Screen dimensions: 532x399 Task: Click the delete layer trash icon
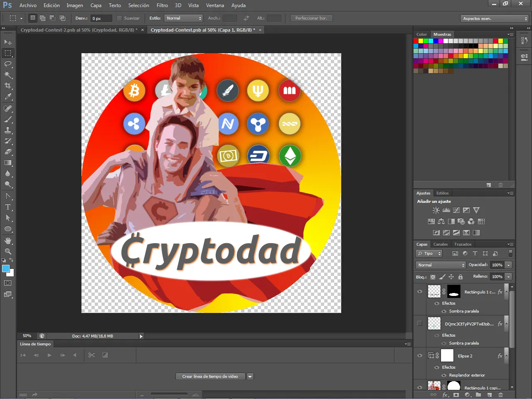tap(500, 395)
